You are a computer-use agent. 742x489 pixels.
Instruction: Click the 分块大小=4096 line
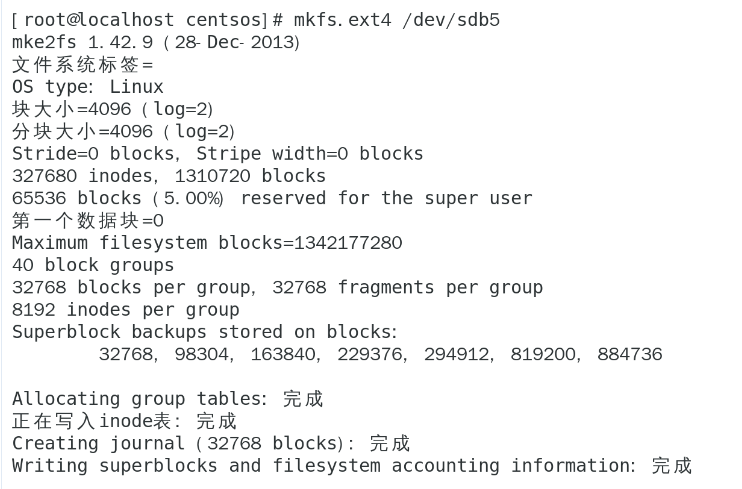point(123,131)
